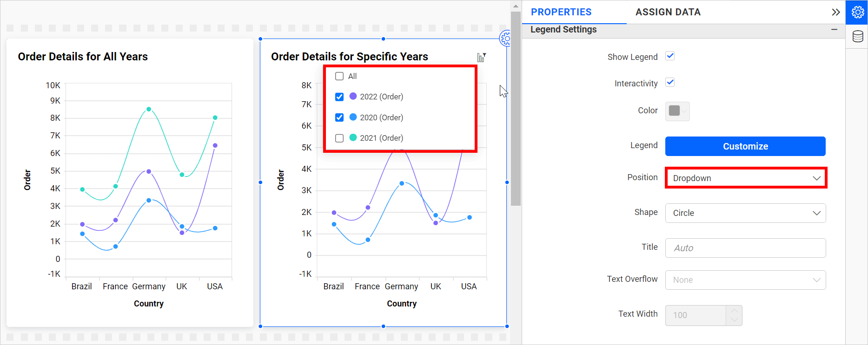This screenshot has height=345, width=868.
Task: Expand the Shape dropdown
Action: point(745,213)
